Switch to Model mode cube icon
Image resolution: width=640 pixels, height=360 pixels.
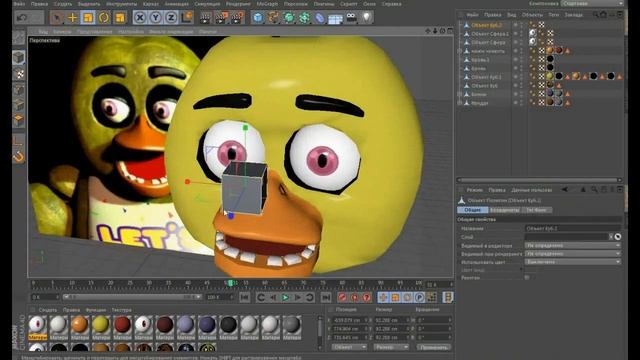[18, 58]
